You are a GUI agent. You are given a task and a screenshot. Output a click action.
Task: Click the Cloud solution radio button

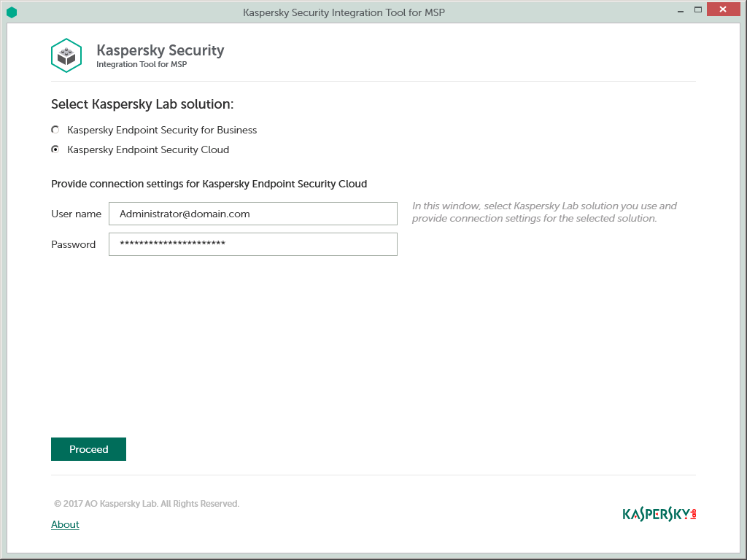coord(55,149)
